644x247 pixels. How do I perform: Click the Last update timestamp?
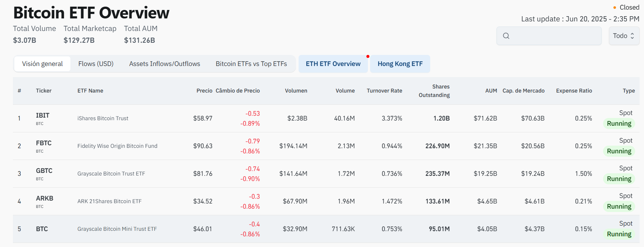580,19
